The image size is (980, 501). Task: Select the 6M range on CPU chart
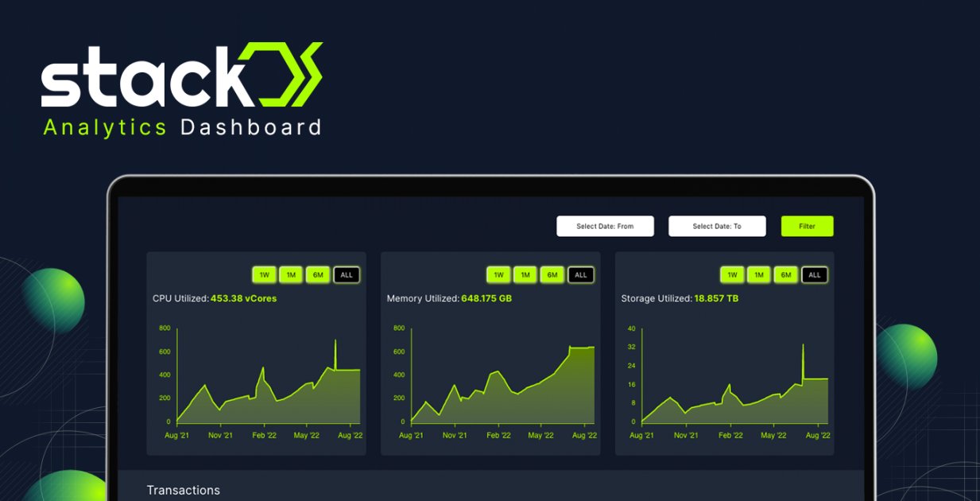click(317, 274)
